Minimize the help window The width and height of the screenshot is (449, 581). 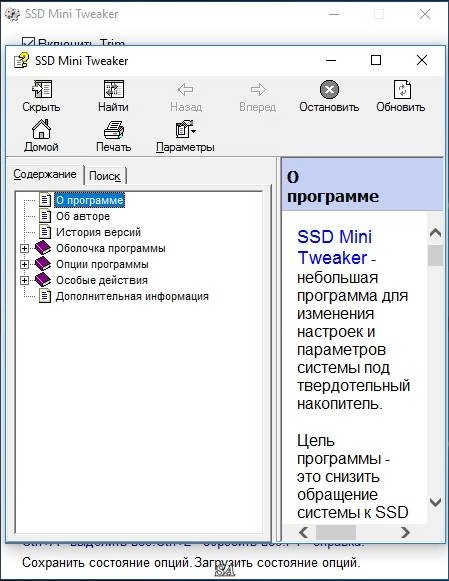[x=331, y=60]
